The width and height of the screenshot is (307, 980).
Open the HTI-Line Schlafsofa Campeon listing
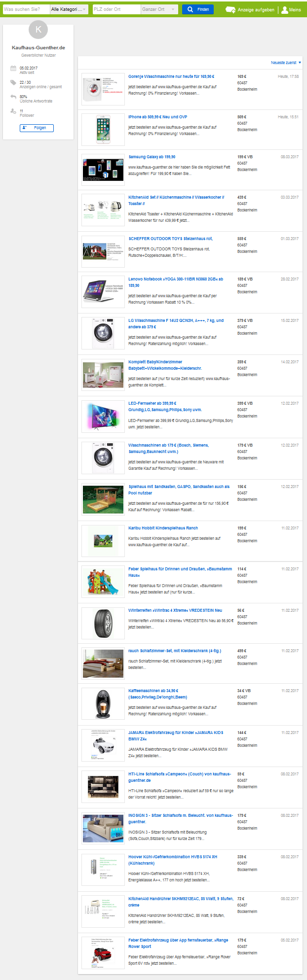click(180, 777)
